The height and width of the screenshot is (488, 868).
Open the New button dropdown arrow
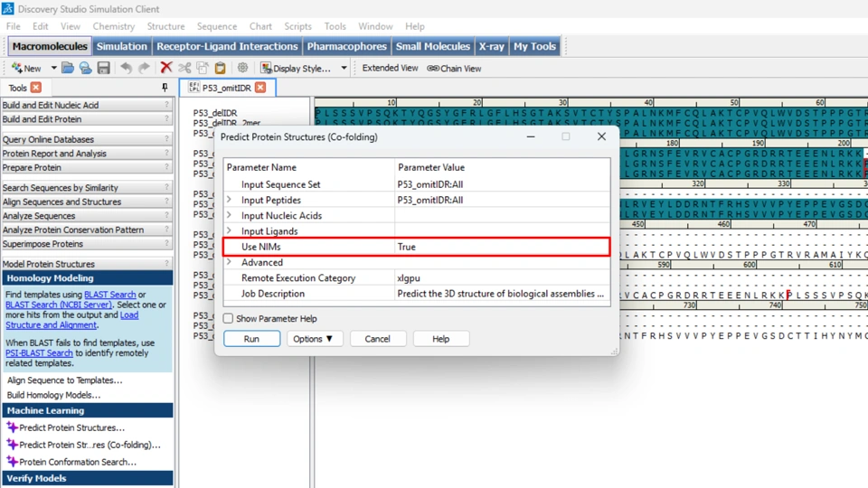(x=53, y=68)
